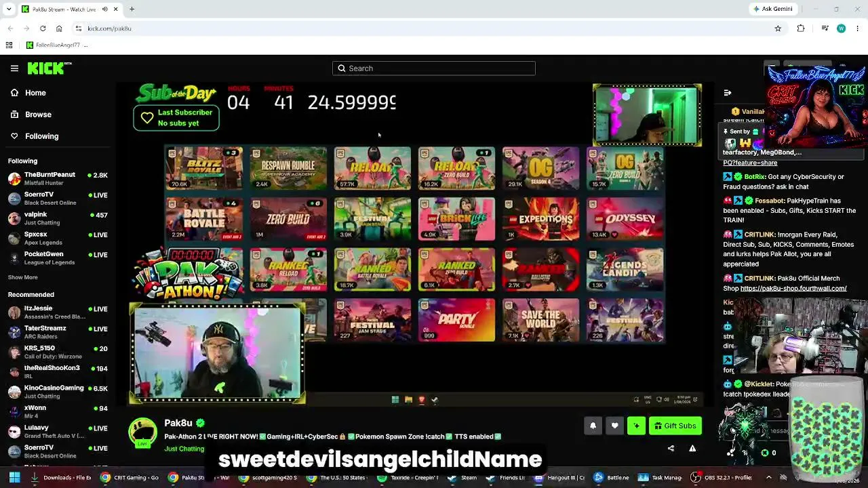Screen dimensions: 868x488
Task: Open Spxcsx's Apex Legends channel
Action: coord(58,238)
